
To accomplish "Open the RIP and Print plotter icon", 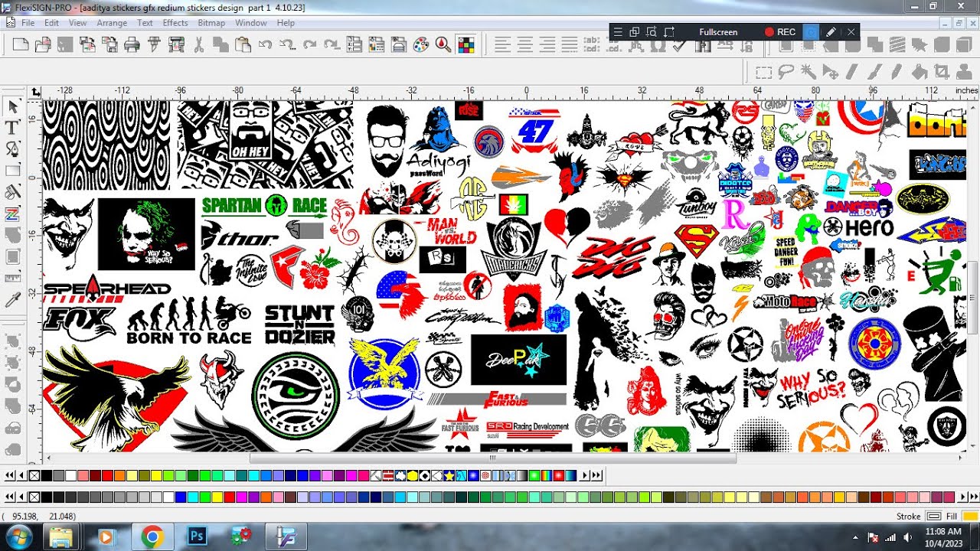I will pos(176,44).
